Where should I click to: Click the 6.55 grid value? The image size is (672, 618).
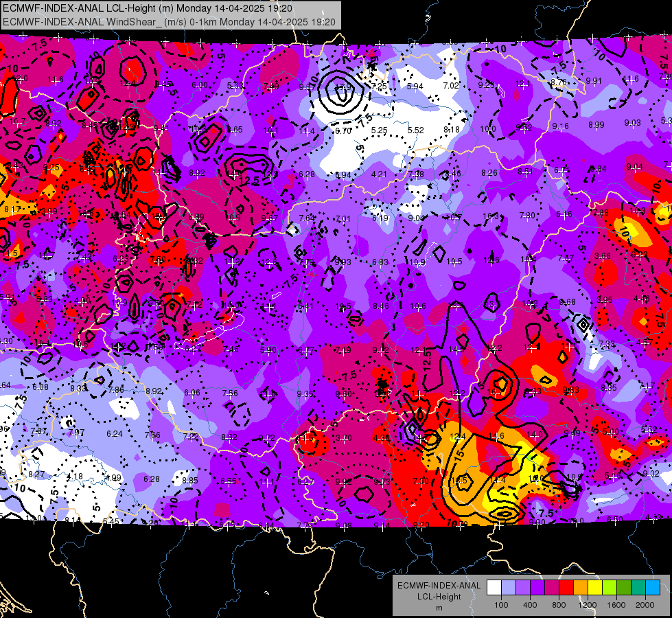tap(229, 481)
